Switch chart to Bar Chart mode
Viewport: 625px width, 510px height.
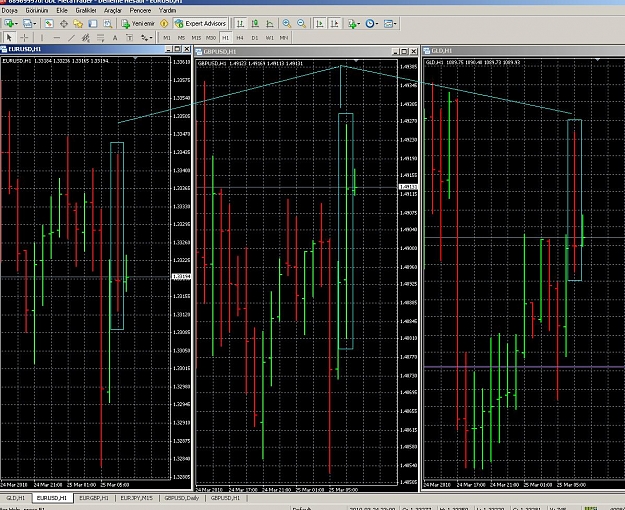(240, 24)
